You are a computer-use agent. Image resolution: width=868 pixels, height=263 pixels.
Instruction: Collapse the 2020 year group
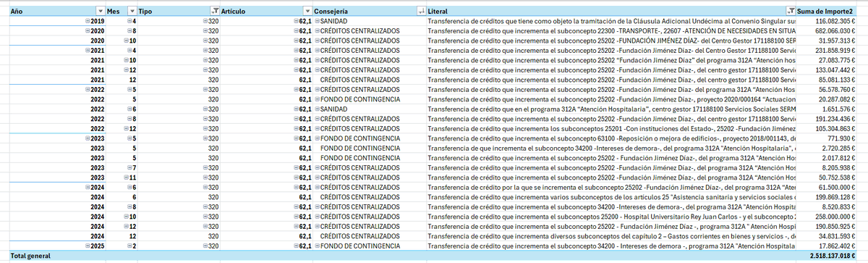[87, 32]
